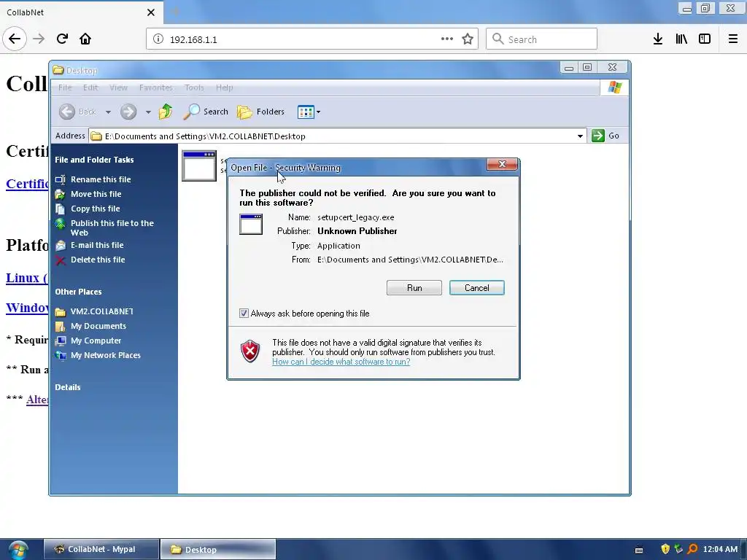Uncheck Always ask before opening this file
The image size is (747, 560).
[x=244, y=314]
